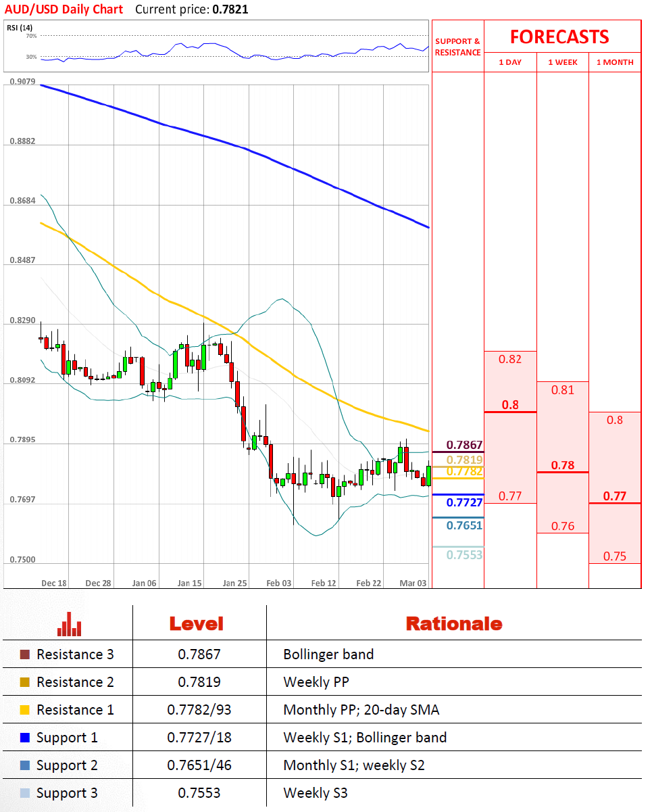Click the Resistance 3 row label
This screenshot has width=652, height=812.
[x=75, y=654]
